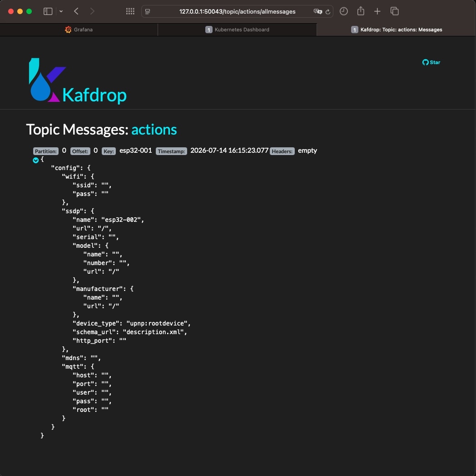Click the Offset label badge
Viewport: 476px width, 476px height.
coord(80,151)
